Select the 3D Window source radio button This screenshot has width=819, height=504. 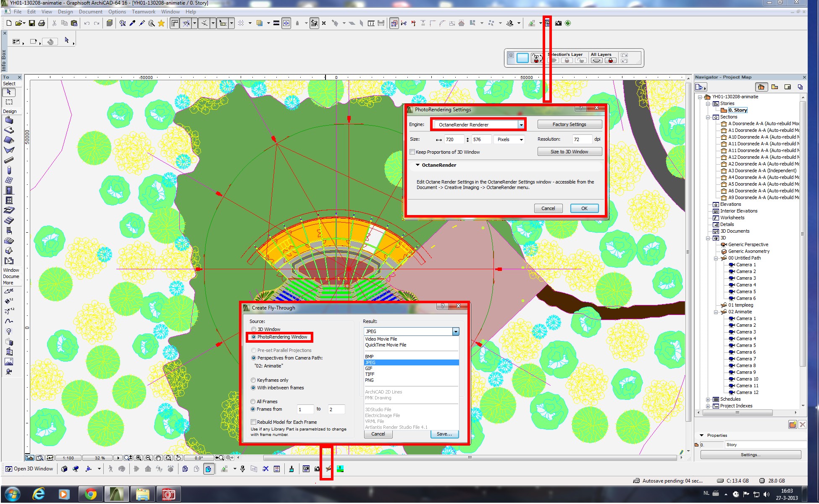(x=254, y=329)
